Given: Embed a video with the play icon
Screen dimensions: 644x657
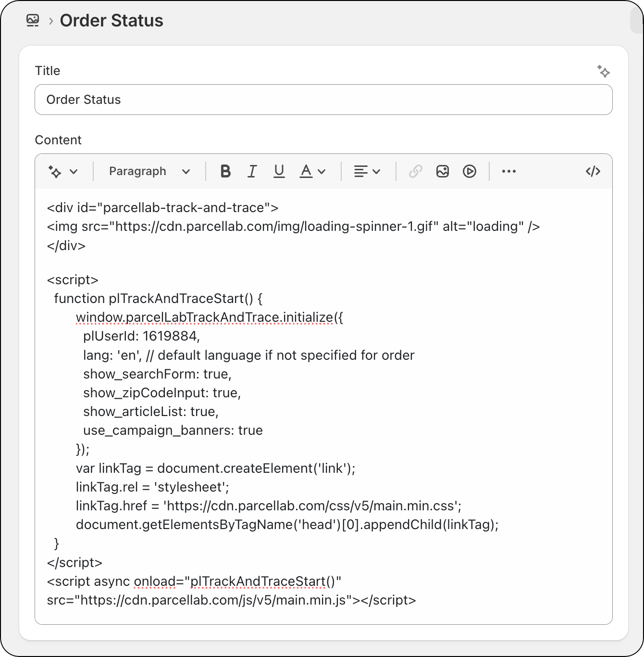Looking at the screenshot, I should pyautogui.click(x=469, y=171).
